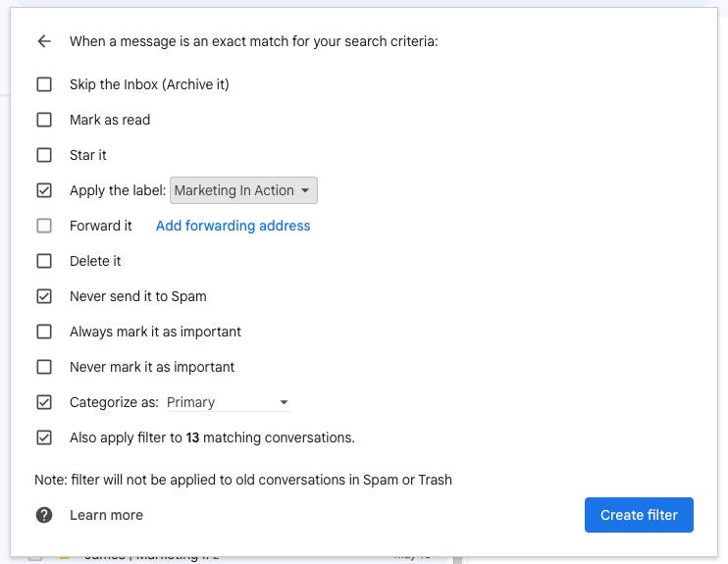The image size is (728, 564).
Task: Uncheck Never send it to Spam
Action: (44, 296)
